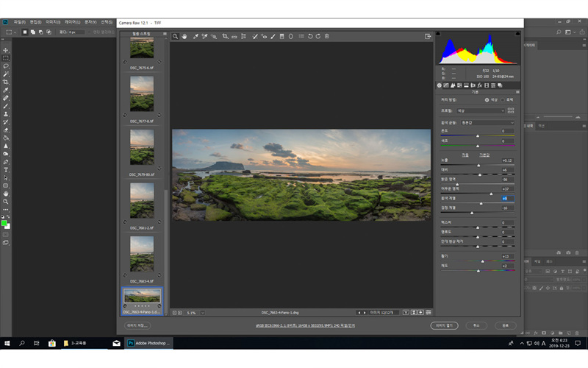
Task: Click the Cancel button in Camera Raw
Action: [476, 325]
